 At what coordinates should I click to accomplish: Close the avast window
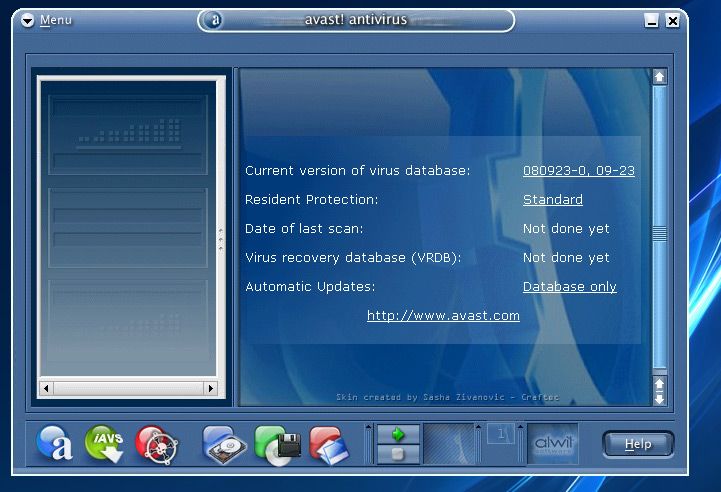(672, 21)
